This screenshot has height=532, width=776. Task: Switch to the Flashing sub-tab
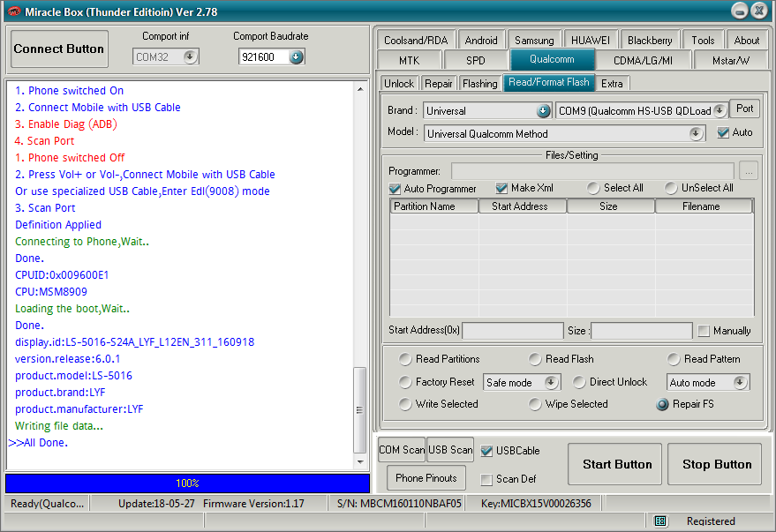pos(479,84)
